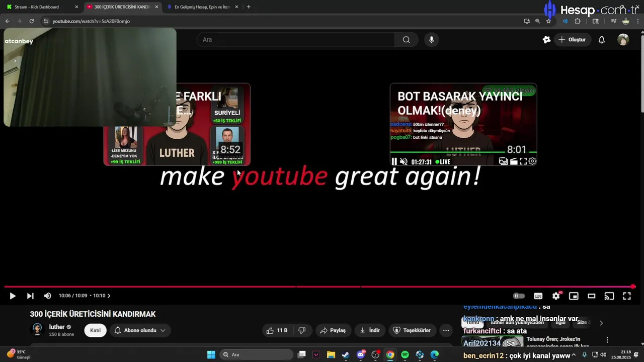Open File Explorer from the taskbar

click(331, 355)
